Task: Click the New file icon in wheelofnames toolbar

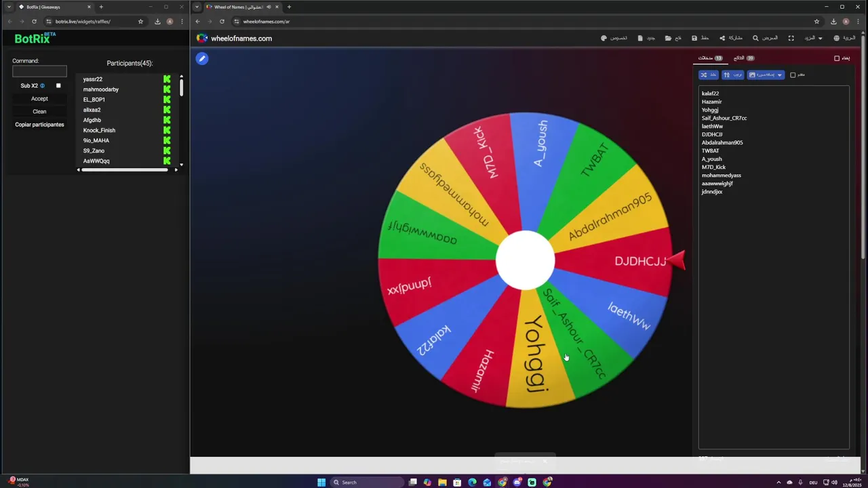Action: [x=640, y=39]
